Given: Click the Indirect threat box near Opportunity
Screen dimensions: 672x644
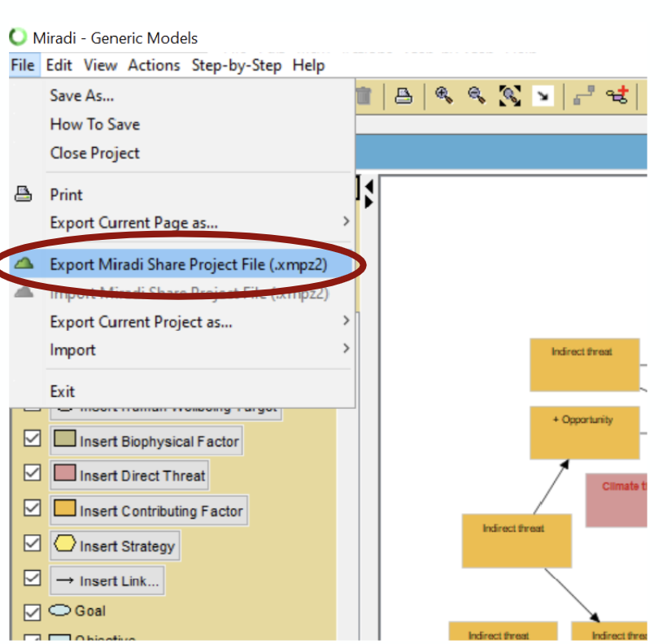Looking at the screenshot, I should (584, 363).
